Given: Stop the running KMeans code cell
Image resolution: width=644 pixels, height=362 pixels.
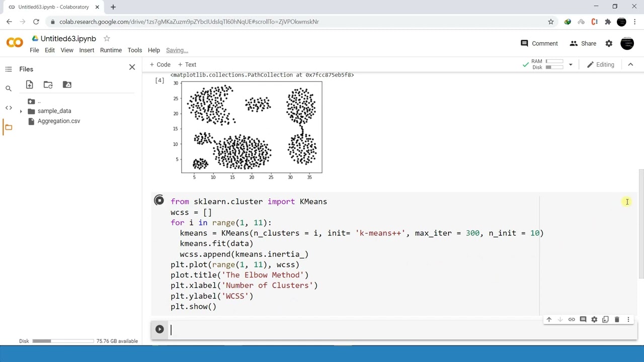Looking at the screenshot, I should 159,201.
